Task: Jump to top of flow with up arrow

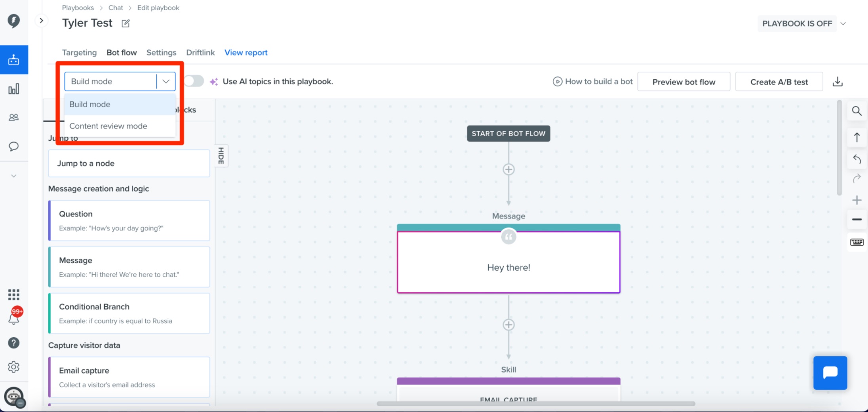Action: (857, 137)
